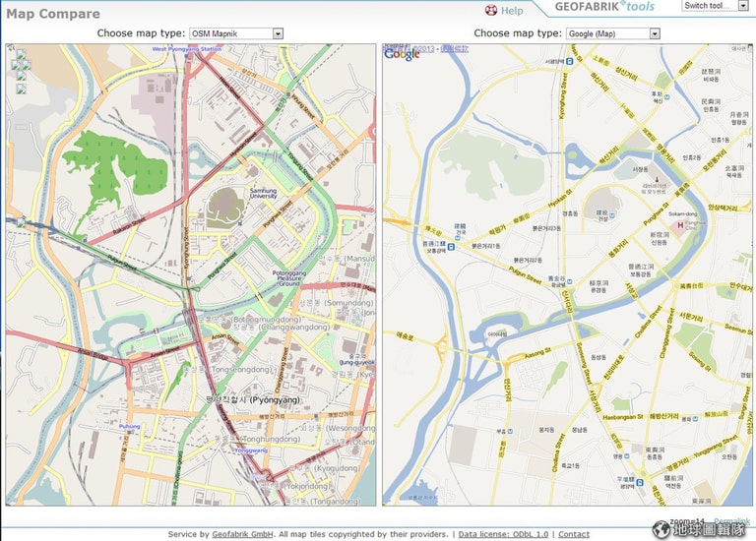Click the metro icon right of Haebangsan St
The width and height of the screenshot is (756, 541).
coord(695,419)
